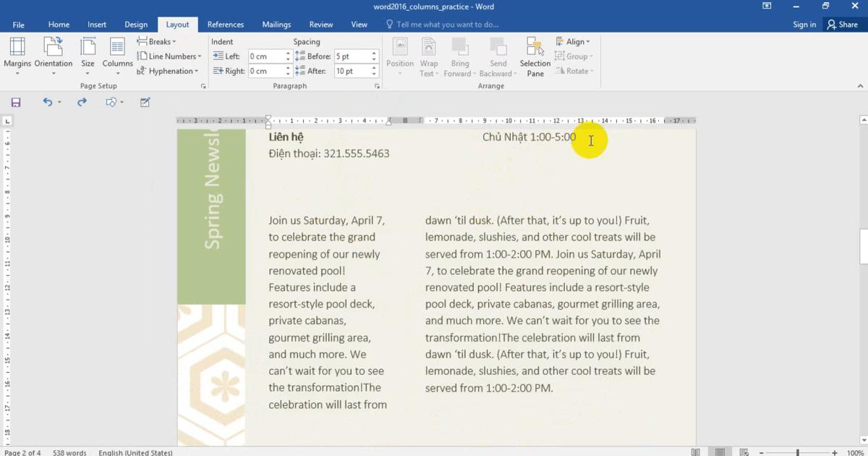Click the 538 words count in status bar
The width and height of the screenshot is (868, 456).
(x=69, y=452)
